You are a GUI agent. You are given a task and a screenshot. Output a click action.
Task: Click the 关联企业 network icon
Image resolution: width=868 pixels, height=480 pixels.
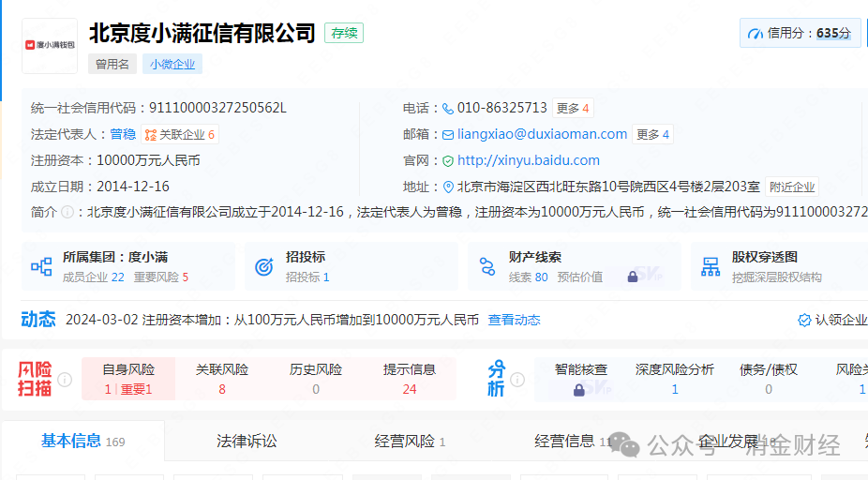coord(151,135)
